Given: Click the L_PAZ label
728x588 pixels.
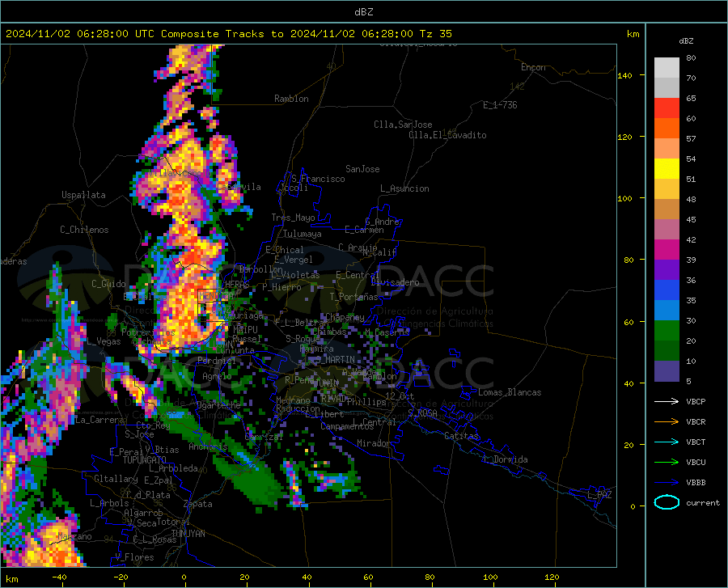Looking at the screenshot, I should 599,495.
